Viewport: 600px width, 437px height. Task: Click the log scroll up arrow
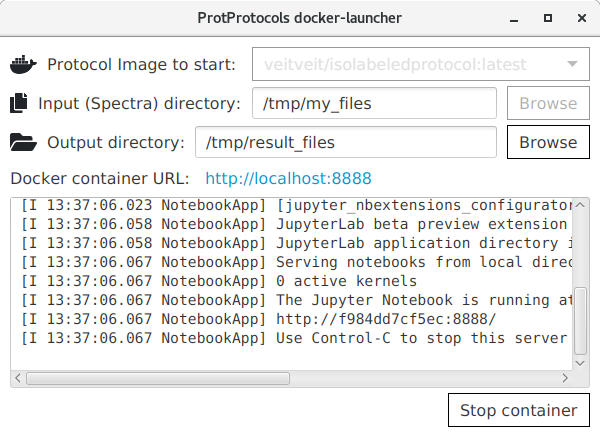point(580,205)
